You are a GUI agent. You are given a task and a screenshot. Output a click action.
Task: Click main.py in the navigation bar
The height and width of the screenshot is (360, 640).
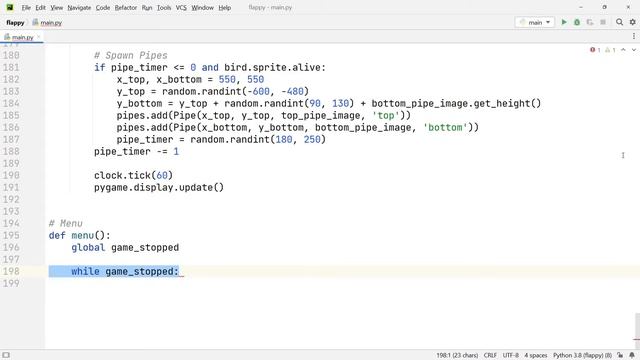pos(47,23)
